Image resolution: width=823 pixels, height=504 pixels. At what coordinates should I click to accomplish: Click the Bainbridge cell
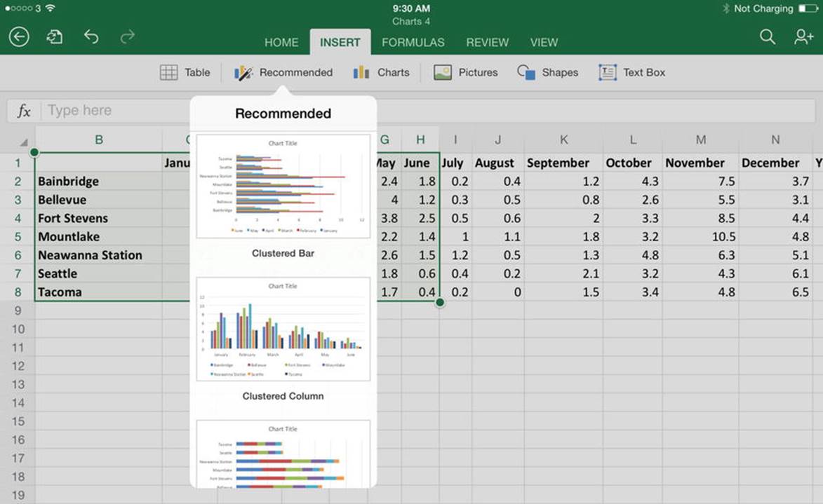point(99,182)
